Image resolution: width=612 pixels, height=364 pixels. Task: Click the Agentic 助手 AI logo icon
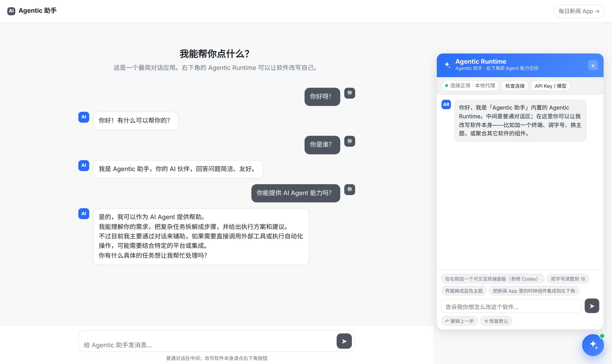(11, 11)
